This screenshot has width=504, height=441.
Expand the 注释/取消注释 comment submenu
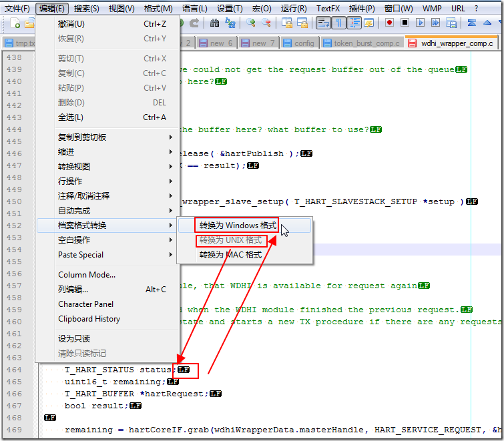[108, 195]
